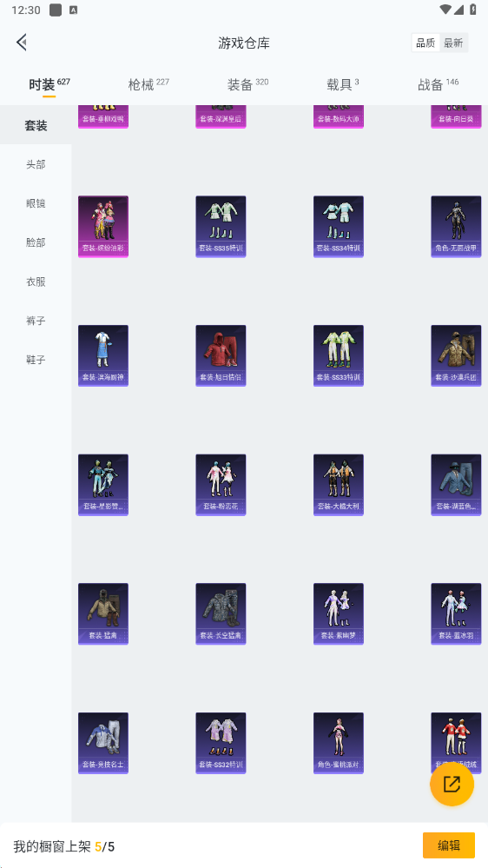Sort items by 品质
The image size is (488, 868).
click(x=425, y=43)
